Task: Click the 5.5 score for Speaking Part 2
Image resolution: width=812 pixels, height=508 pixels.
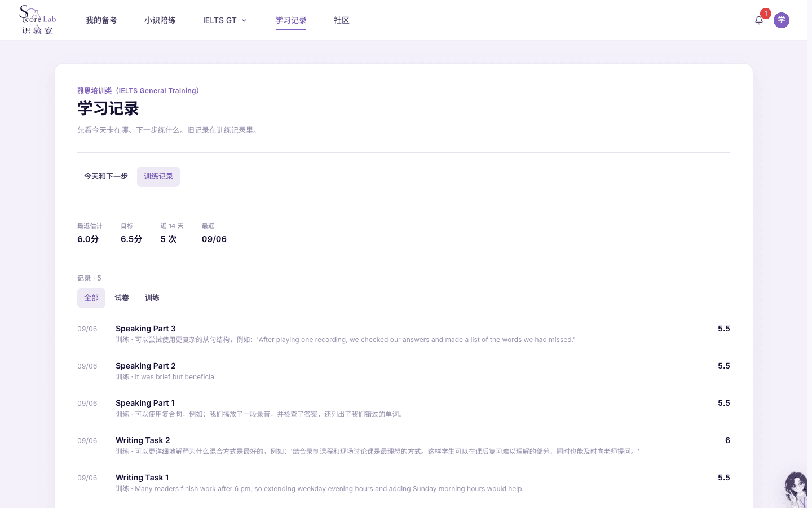Action: pos(724,366)
